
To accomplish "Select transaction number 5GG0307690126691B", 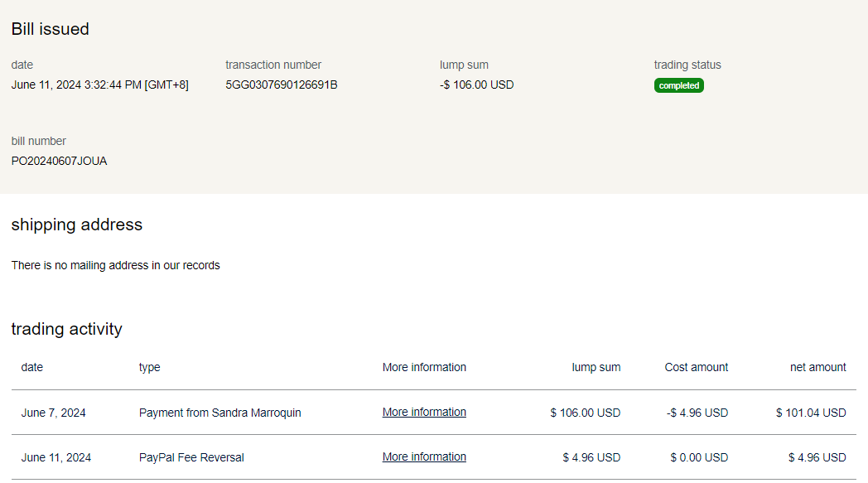I will [x=281, y=85].
